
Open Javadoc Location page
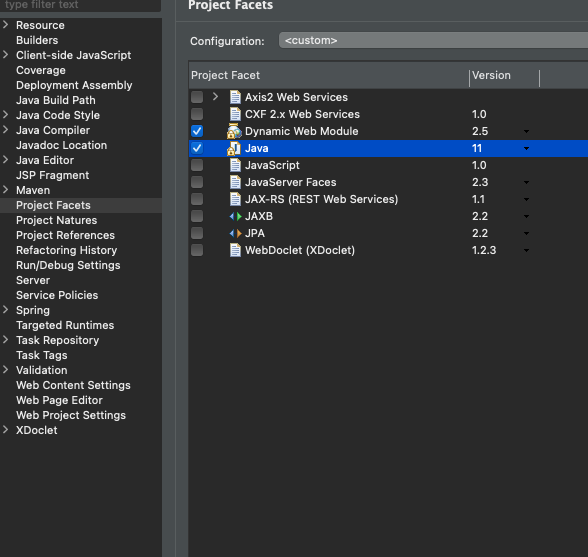click(x=62, y=145)
